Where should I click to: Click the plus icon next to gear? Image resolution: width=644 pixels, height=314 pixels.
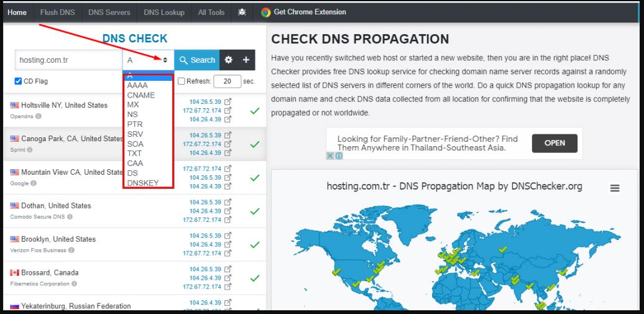[x=246, y=60]
